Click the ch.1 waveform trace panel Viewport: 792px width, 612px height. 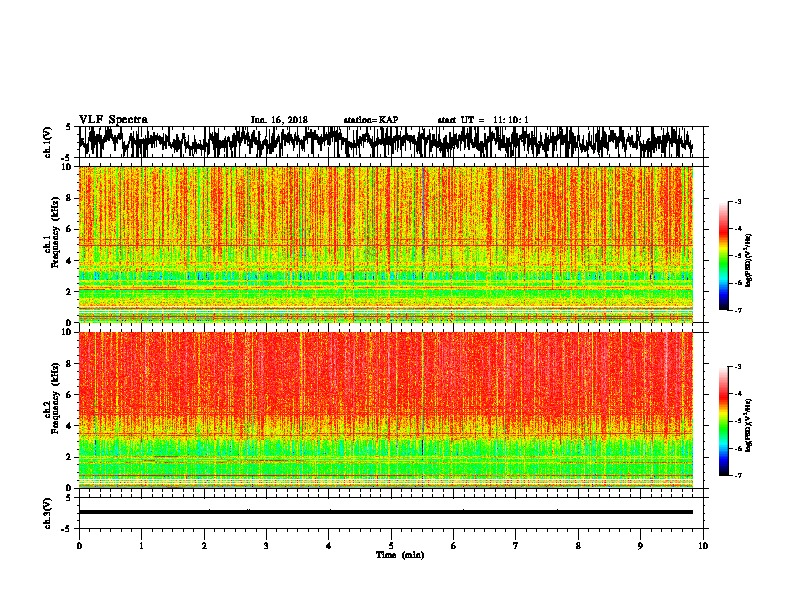(390, 142)
